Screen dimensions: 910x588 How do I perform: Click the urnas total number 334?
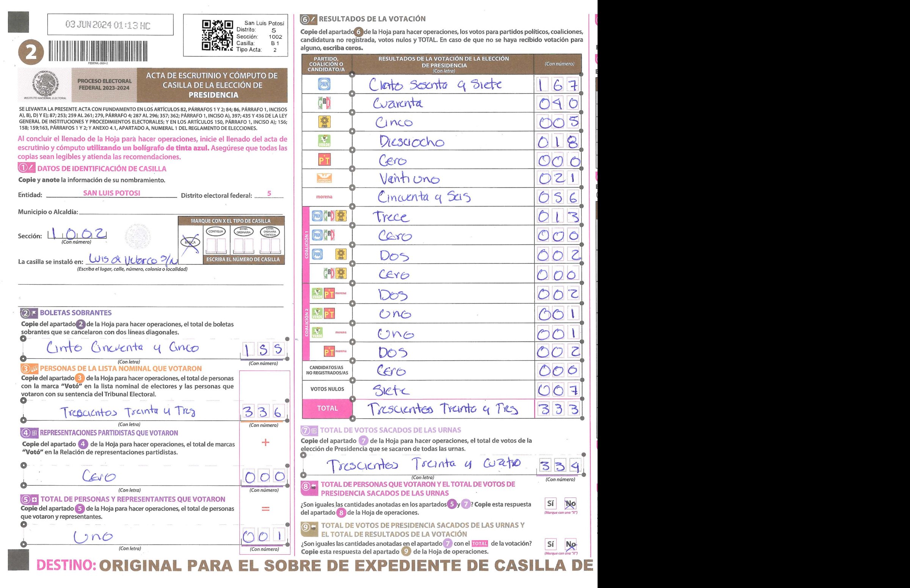point(560,466)
